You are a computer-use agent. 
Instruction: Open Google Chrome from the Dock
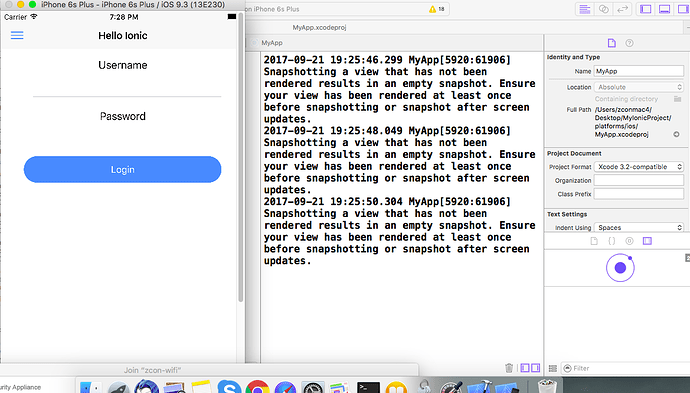pos(257,387)
